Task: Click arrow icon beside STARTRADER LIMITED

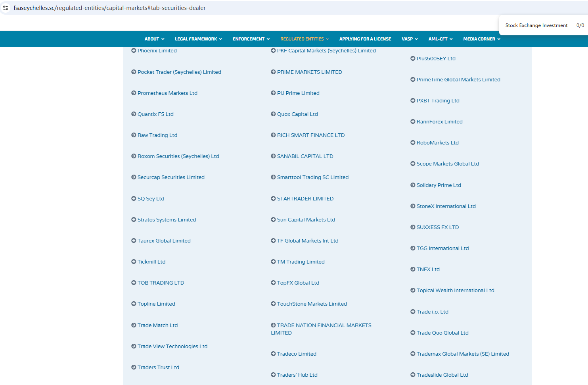Action: [x=273, y=198]
